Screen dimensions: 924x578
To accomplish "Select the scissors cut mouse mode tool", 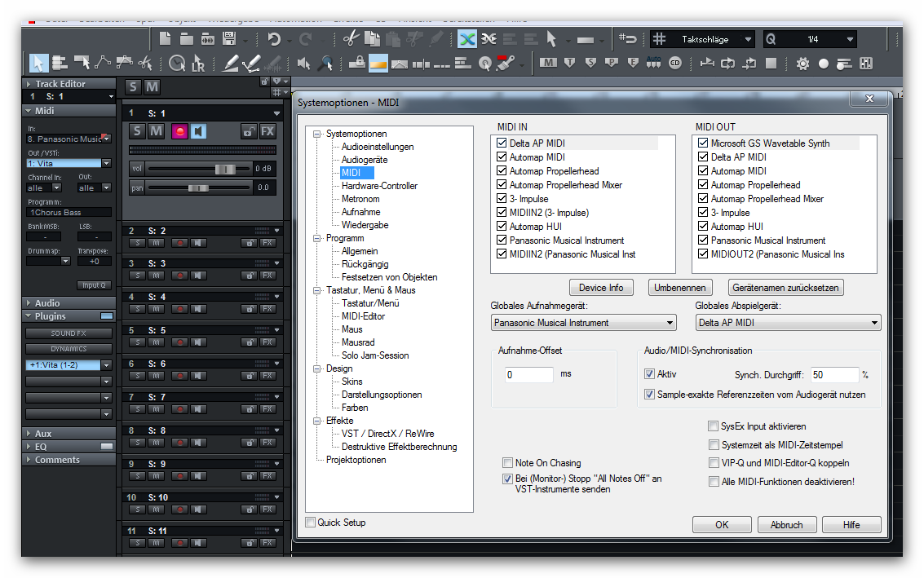I will click(145, 63).
